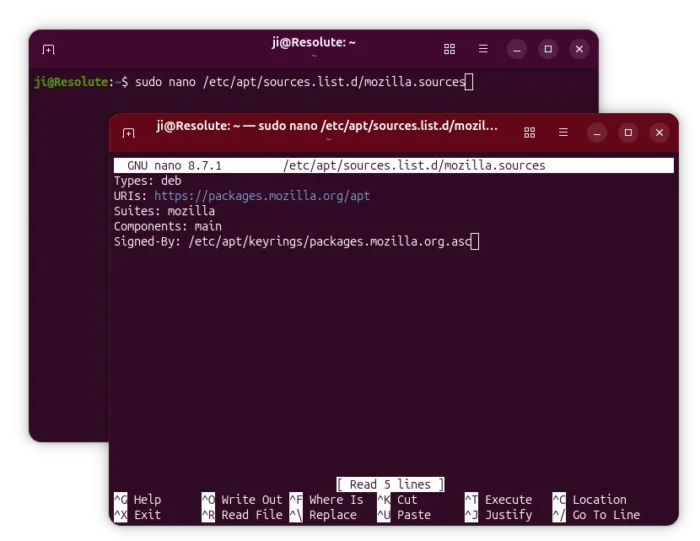Screen dimensions: 700x541
Task: Add a new tab in the background terminal
Action: (48, 49)
